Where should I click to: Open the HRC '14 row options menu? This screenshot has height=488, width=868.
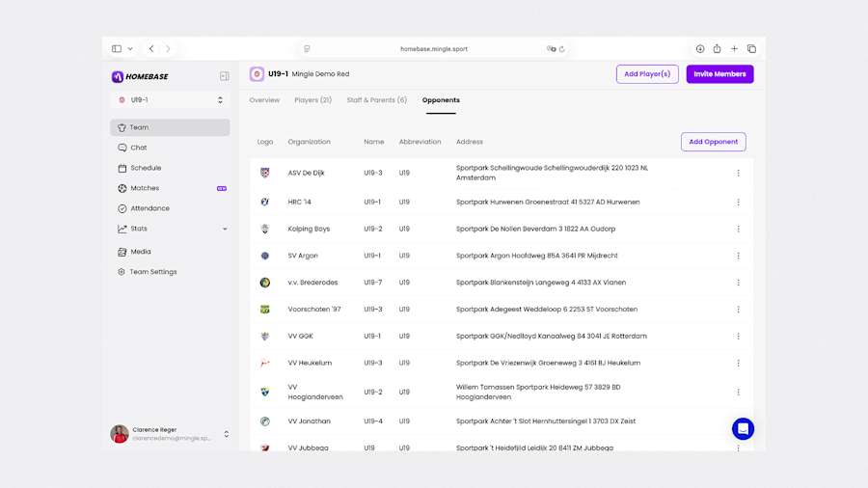[738, 203]
